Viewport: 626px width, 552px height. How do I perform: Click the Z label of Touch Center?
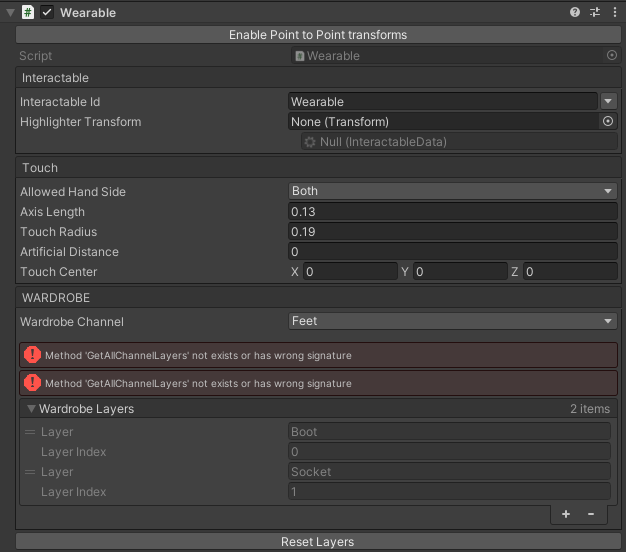pyautogui.click(x=515, y=272)
